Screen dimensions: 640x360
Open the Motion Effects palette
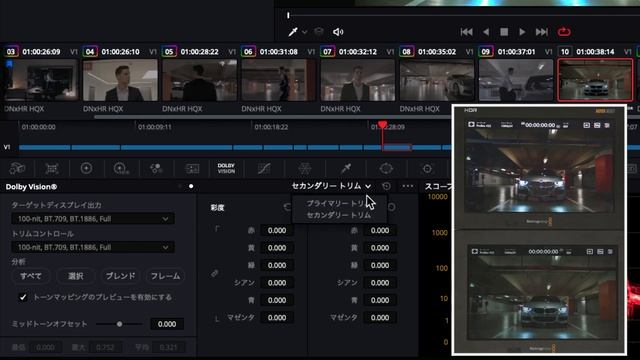click(192, 168)
